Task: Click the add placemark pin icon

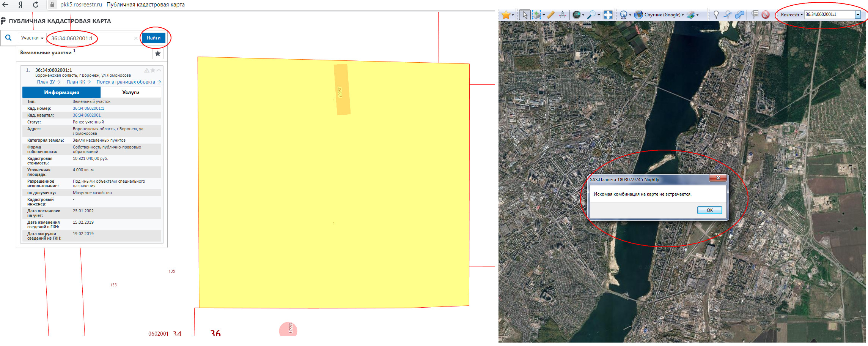Action: 716,15
